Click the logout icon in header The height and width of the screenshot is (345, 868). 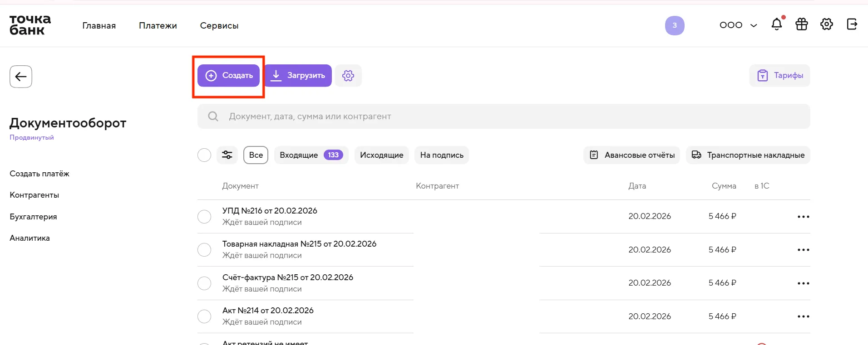coord(852,24)
